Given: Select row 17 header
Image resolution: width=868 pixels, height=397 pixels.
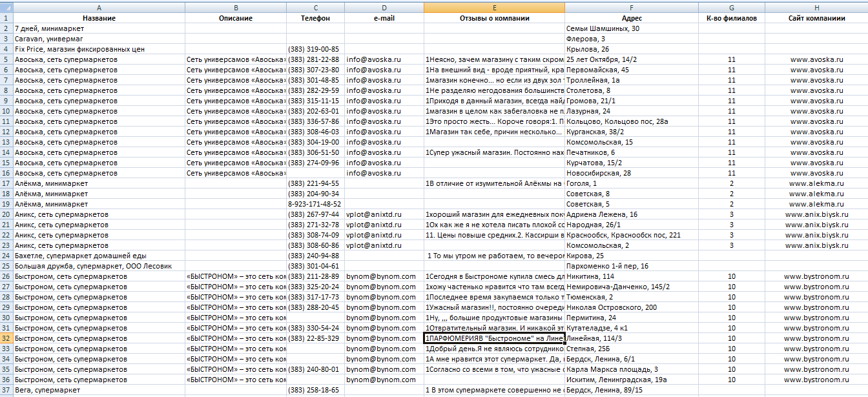Looking at the screenshot, I should [x=6, y=183].
